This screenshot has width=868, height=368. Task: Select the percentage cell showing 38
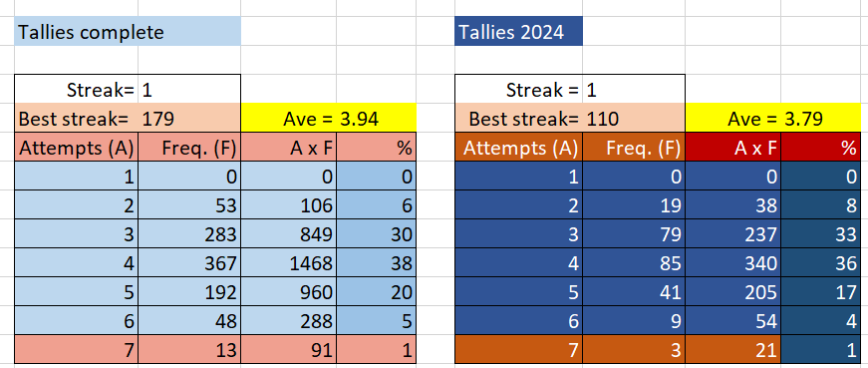[376, 262]
